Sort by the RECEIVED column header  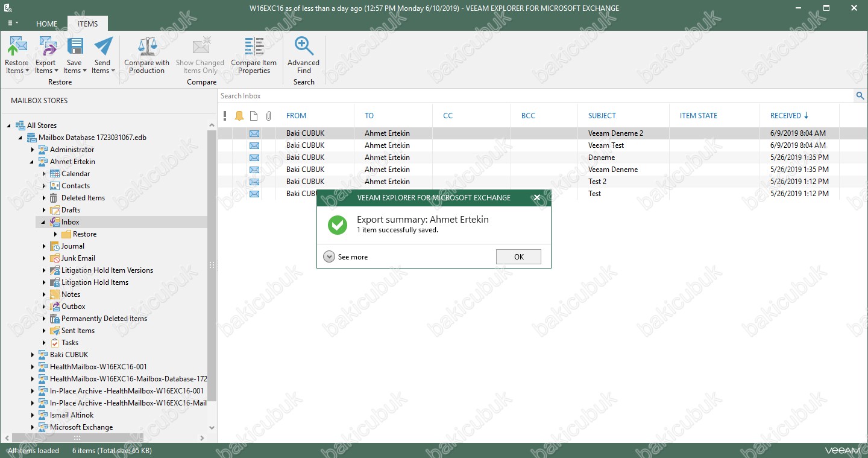click(x=790, y=116)
